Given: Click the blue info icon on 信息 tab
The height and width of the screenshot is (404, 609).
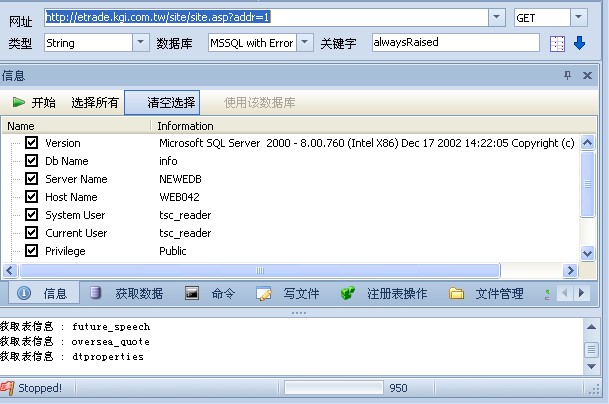Looking at the screenshot, I should pos(24,293).
